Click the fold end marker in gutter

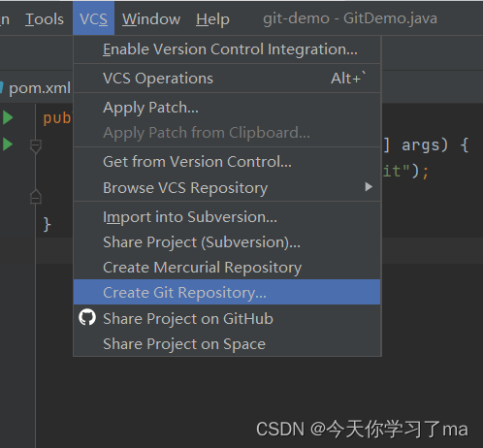36,197
